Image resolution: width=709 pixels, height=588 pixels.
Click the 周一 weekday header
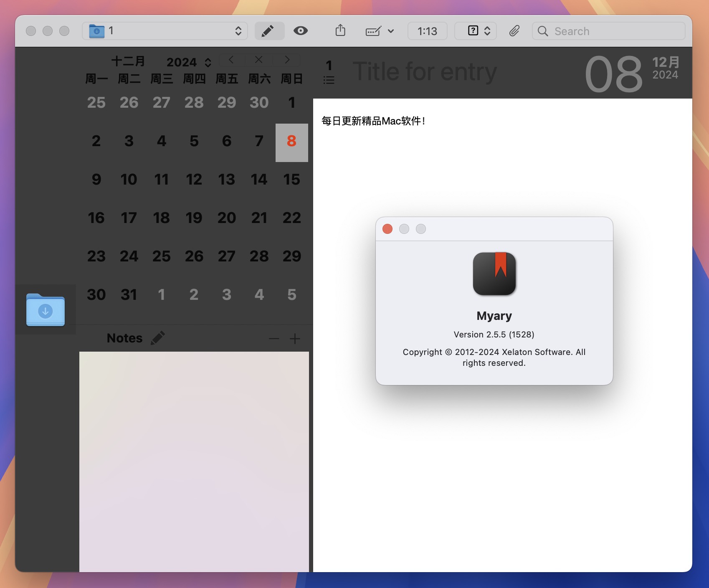tap(96, 79)
